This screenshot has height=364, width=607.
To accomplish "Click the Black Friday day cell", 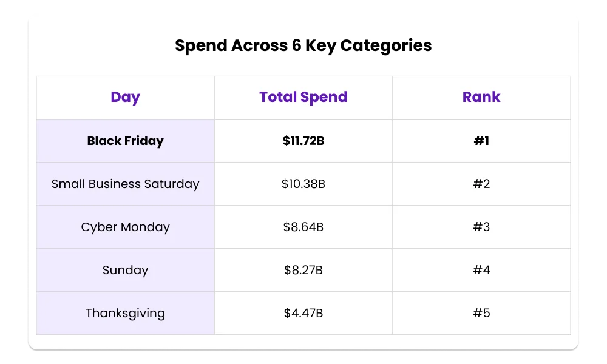I will point(125,141).
